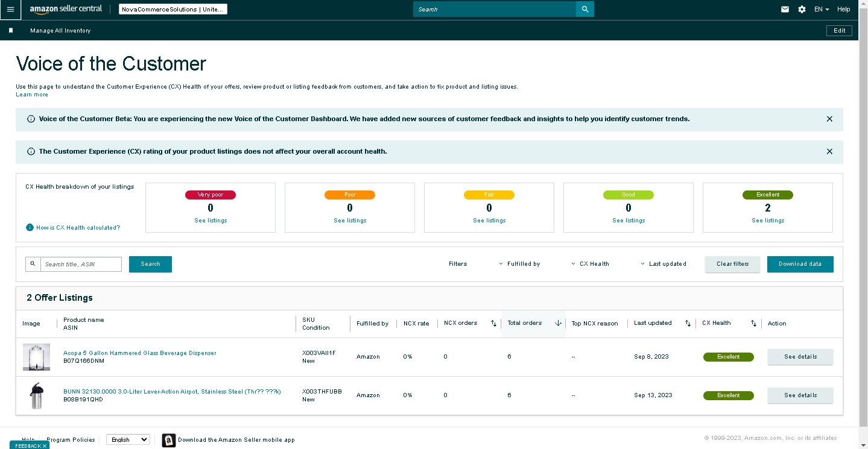Close the Feedback tab with its X
Image resolution: width=868 pixels, height=449 pixels.
tap(45, 446)
